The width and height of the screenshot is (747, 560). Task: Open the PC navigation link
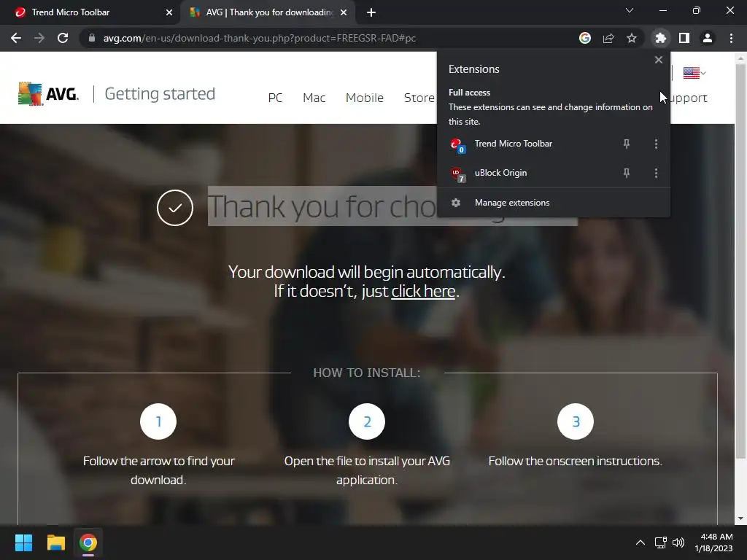tap(275, 98)
